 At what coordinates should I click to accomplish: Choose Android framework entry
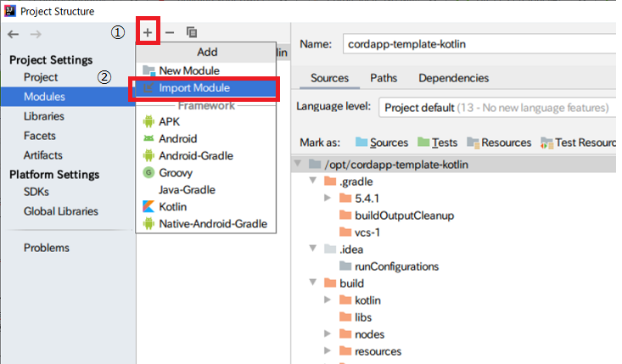206,138
